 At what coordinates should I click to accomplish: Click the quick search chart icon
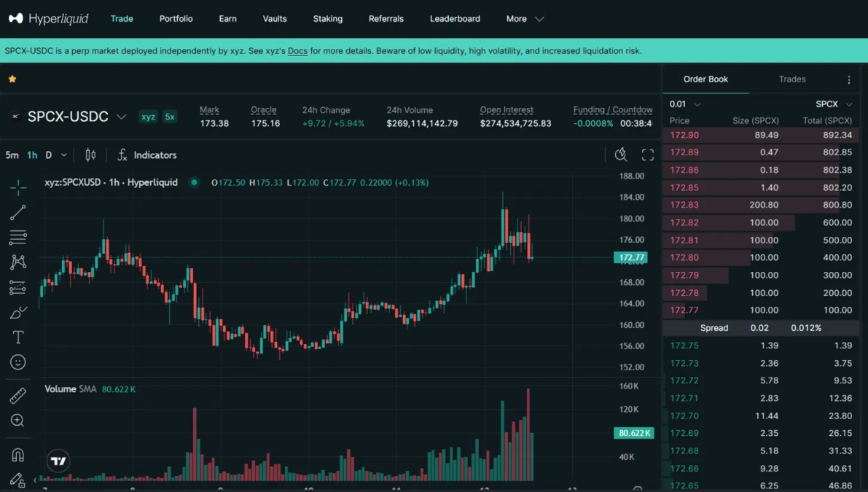621,155
